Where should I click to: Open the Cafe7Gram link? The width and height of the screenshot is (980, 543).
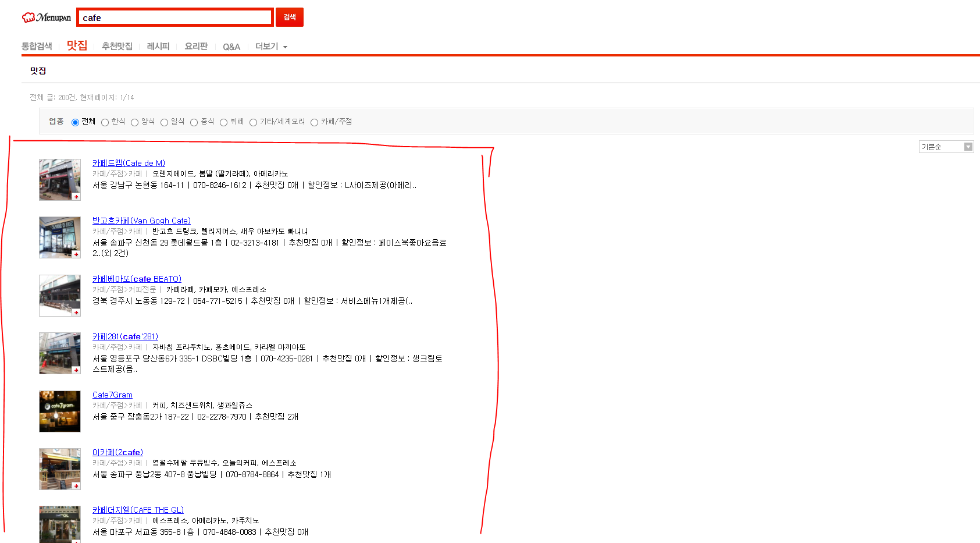(x=112, y=395)
